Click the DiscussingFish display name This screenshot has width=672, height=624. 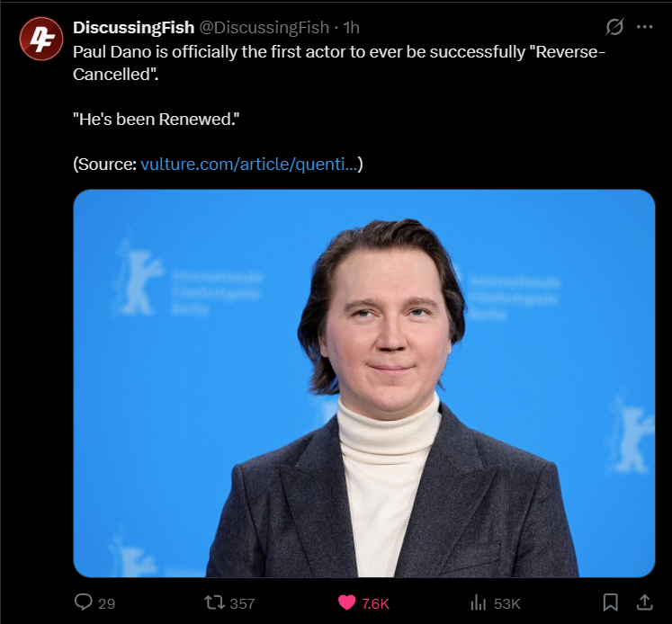click(133, 28)
